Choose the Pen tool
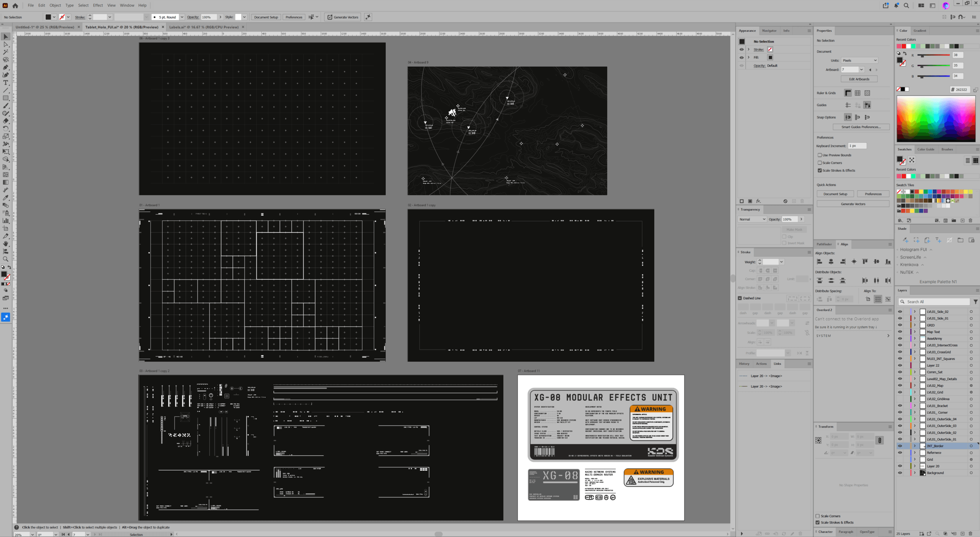 pyautogui.click(x=6, y=67)
